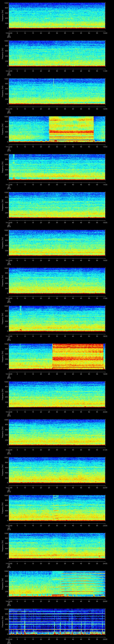
Task: Click the 14:22:00 start time label
Action: (x=9, y=525)
